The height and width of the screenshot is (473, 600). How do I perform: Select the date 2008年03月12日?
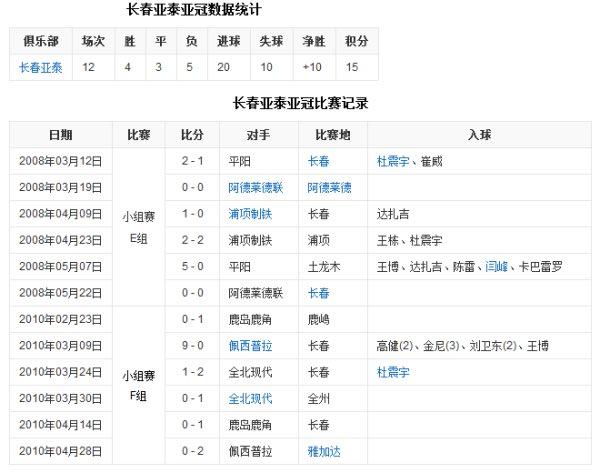[x=60, y=161]
